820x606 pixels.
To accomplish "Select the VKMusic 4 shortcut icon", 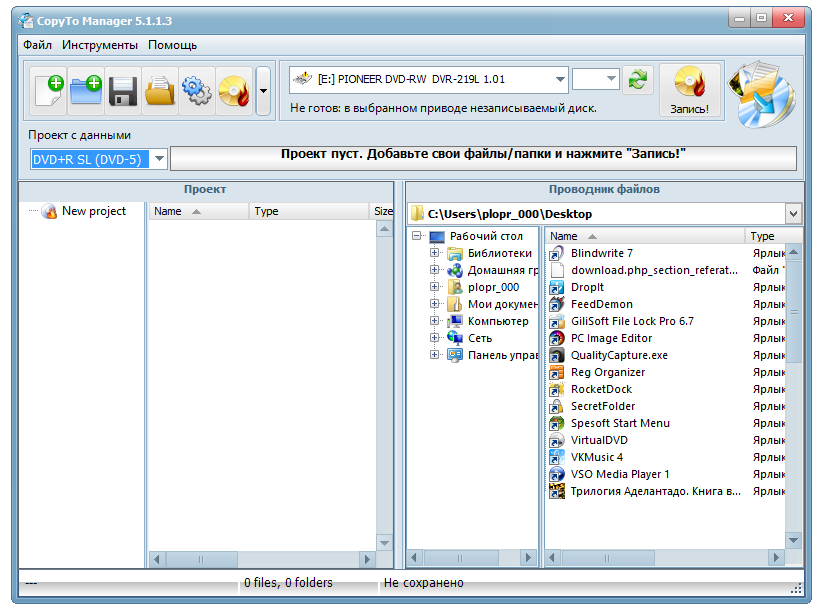I will point(557,458).
